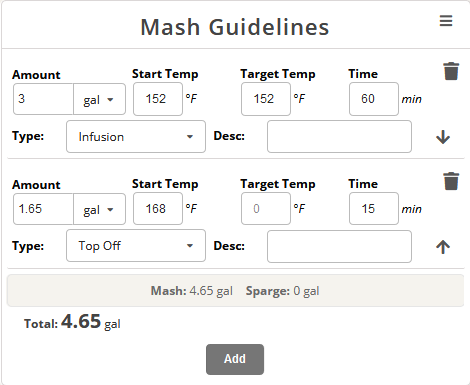Edit the amount field showing 3

coord(43,99)
